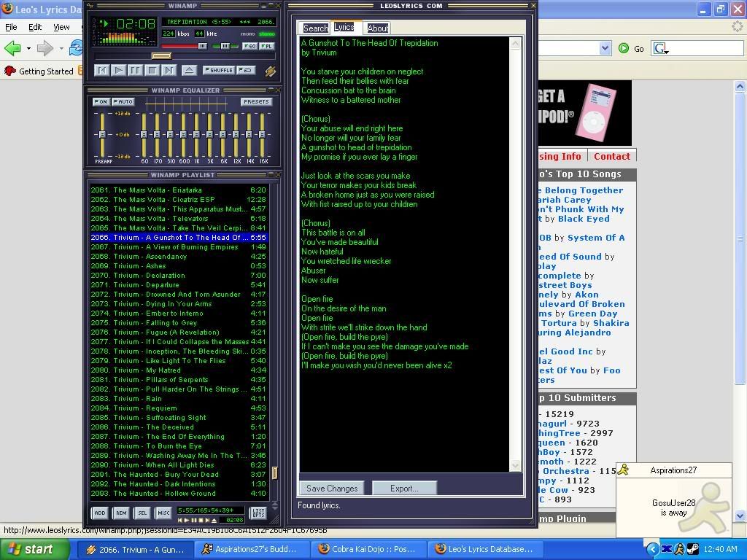
Task: Click the mini play button in playlist footer
Action: [187, 520]
